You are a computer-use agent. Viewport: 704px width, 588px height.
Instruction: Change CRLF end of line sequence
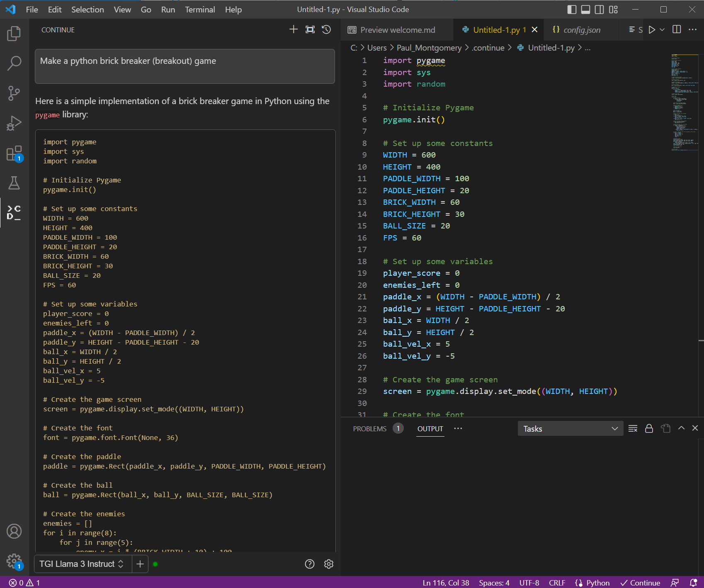click(x=557, y=583)
